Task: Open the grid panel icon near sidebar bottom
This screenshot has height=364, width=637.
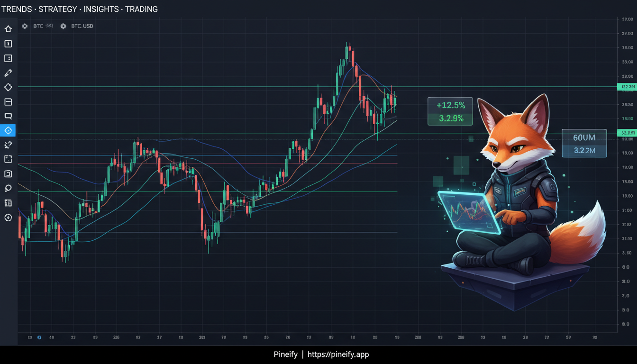Action: pyautogui.click(x=8, y=203)
